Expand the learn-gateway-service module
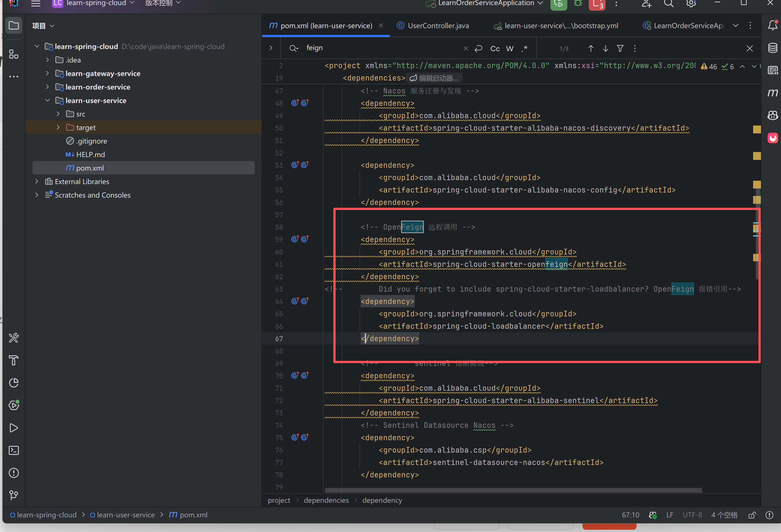781x532 pixels. click(47, 73)
